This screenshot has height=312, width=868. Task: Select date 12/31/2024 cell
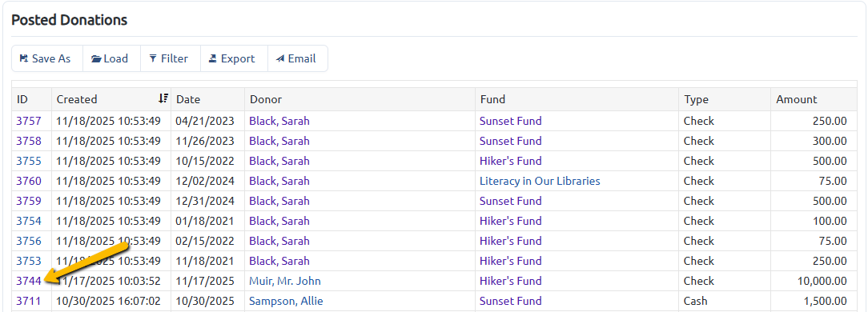207,201
